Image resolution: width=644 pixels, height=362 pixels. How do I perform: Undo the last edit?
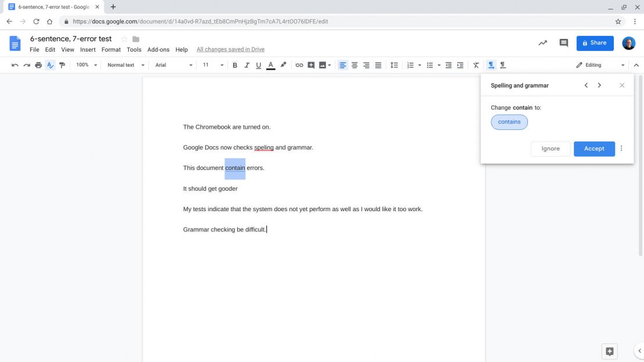pyautogui.click(x=15, y=65)
